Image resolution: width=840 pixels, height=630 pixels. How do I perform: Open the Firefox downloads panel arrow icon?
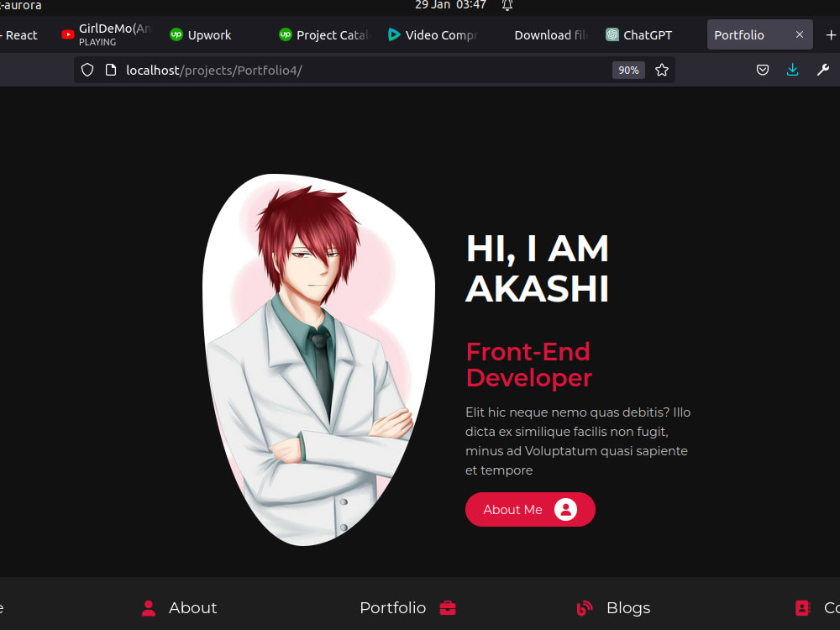pos(792,70)
